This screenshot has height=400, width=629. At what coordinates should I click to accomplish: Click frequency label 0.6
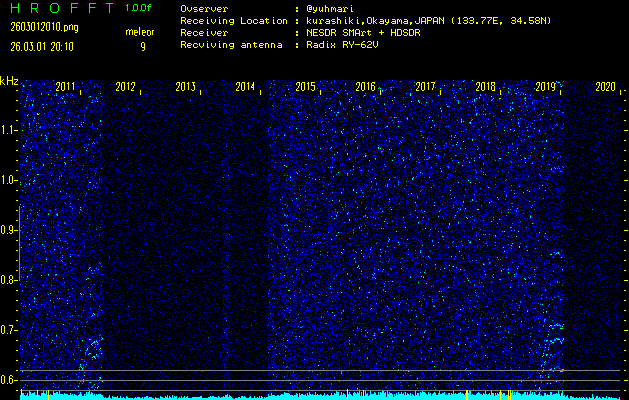pyautogui.click(x=8, y=380)
